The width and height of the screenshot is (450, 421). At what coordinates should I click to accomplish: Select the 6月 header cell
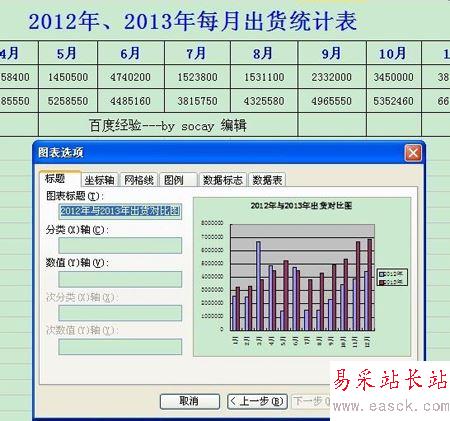pyautogui.click(x=131, y=53)
